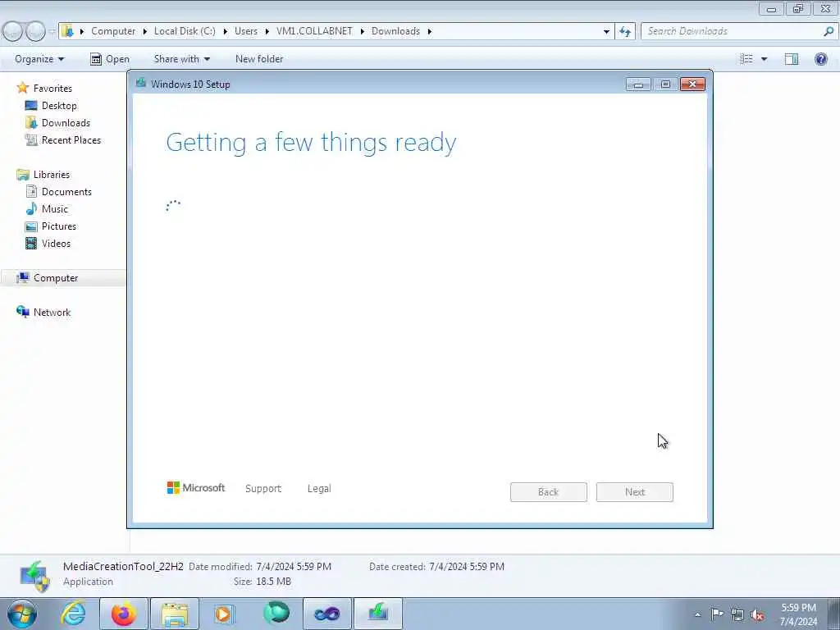
Task: Click the infinity-loop taskbar app icon
Action: coord(326,614)
